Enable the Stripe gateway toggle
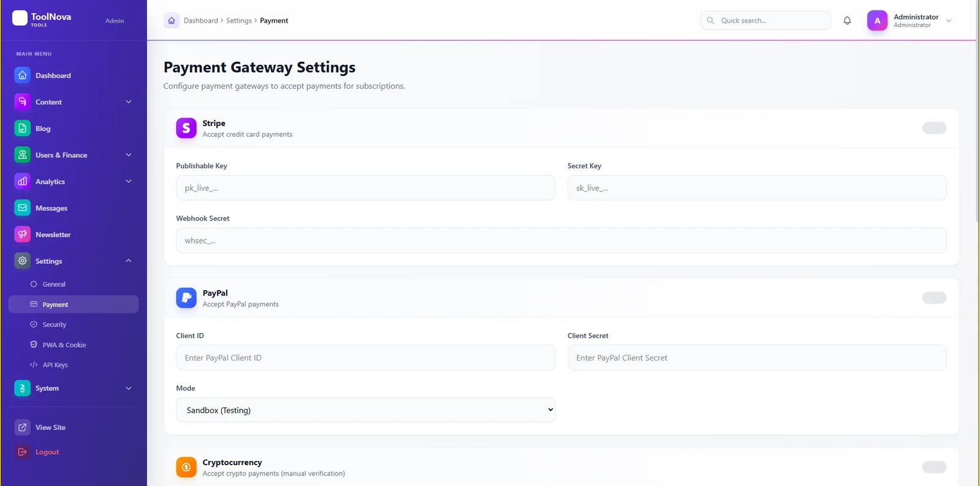Image resolution: width=980 pixels, height=486 pixels. (x=934, y=128)
